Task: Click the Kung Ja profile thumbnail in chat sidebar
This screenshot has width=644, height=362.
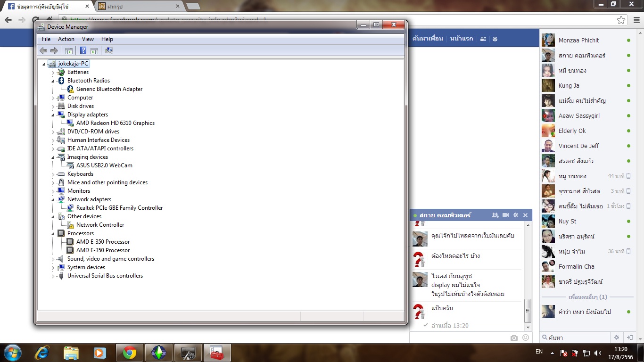Action: pos(548,85)
